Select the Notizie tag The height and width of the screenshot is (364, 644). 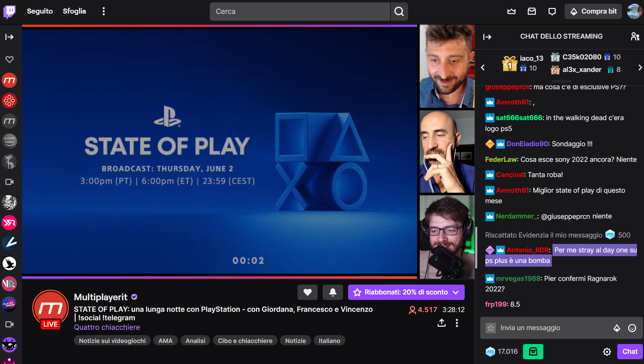pyautogui.click(x=296, y=341)
